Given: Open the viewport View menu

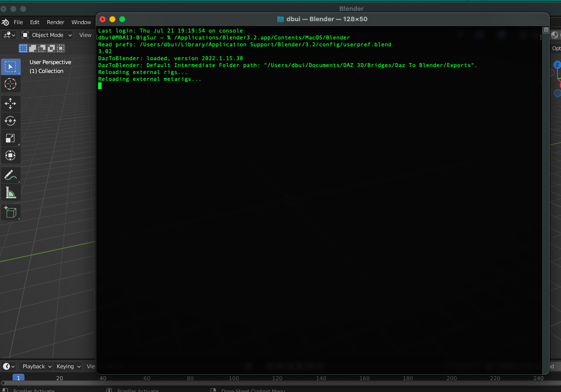Looking at the screenshot, I should pos(85,35).
